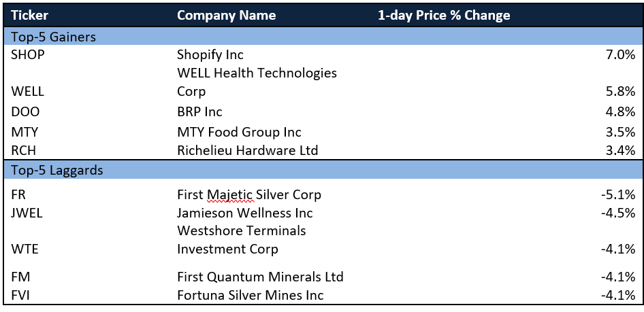This screenshot has width=644, height=312.
Task: Select the -4.5% price change value
Action: coord(618,213)
